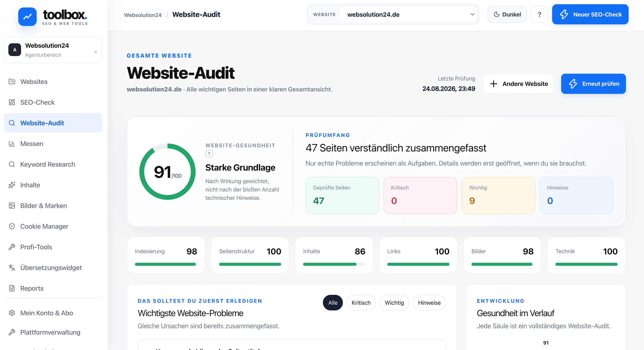The height and width of the screenshot is (350, 644).
Task: Click the toolbox chart logo icon
Action: 27,16
